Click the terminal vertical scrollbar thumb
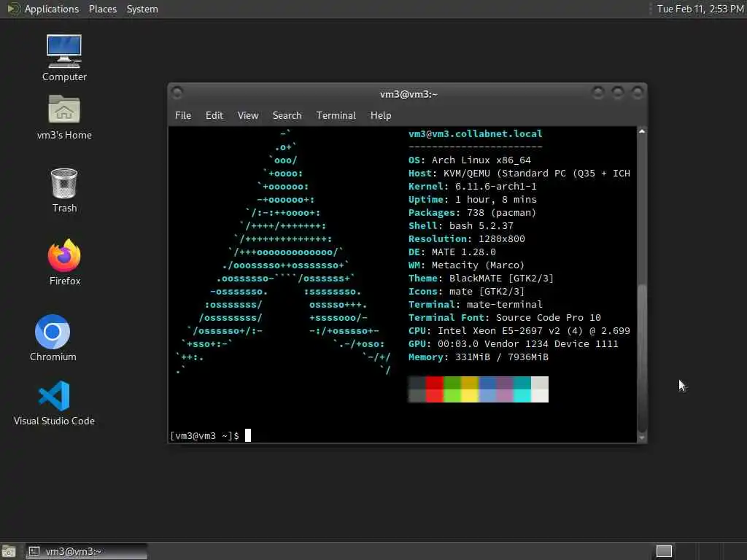747x560 pixels. point(642,358)
